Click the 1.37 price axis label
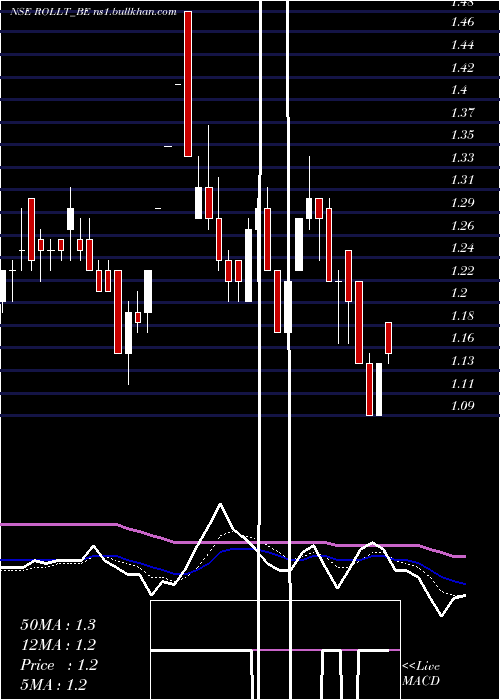This screenshot has width=500, height=700. pos(462,112)
